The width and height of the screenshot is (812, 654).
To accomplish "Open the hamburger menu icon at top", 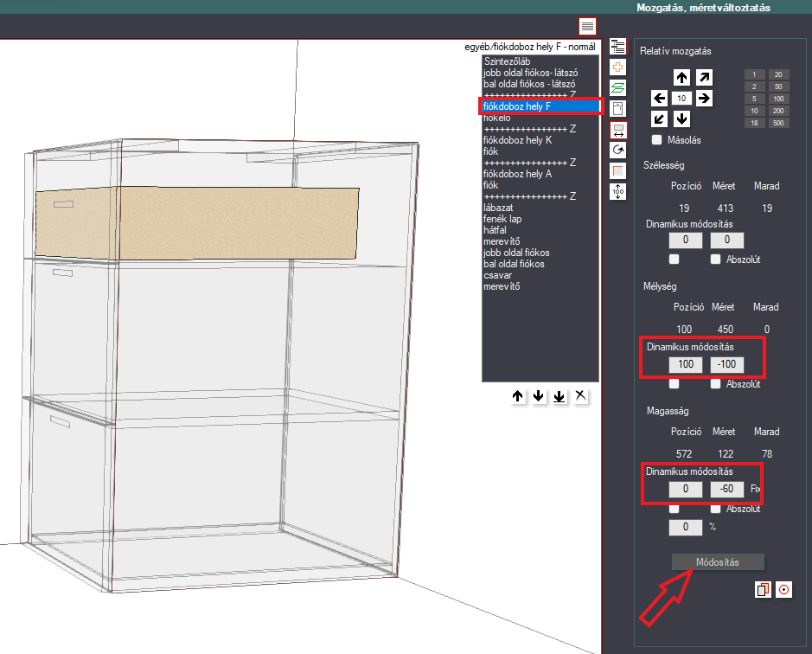I will [x=587, y=26].
